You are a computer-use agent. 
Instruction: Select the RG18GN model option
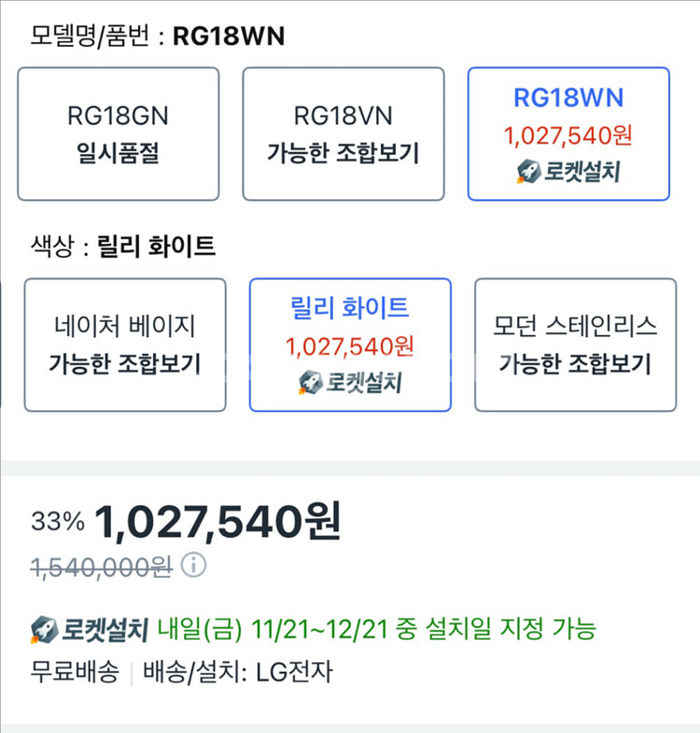click(118, 134)
